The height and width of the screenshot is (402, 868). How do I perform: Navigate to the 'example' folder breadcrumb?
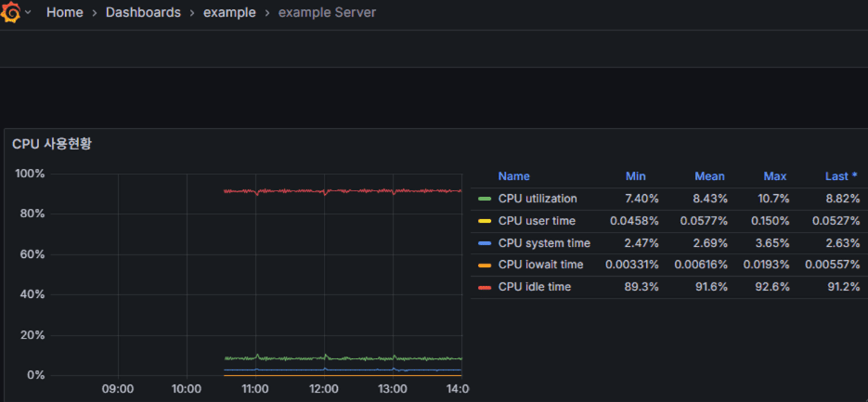pos(229,13)
